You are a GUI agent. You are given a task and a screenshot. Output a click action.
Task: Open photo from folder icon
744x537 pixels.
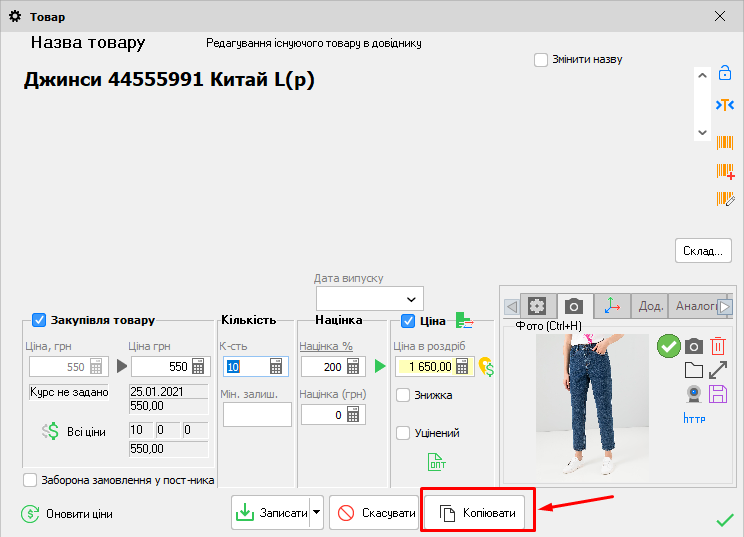[693, 370]
